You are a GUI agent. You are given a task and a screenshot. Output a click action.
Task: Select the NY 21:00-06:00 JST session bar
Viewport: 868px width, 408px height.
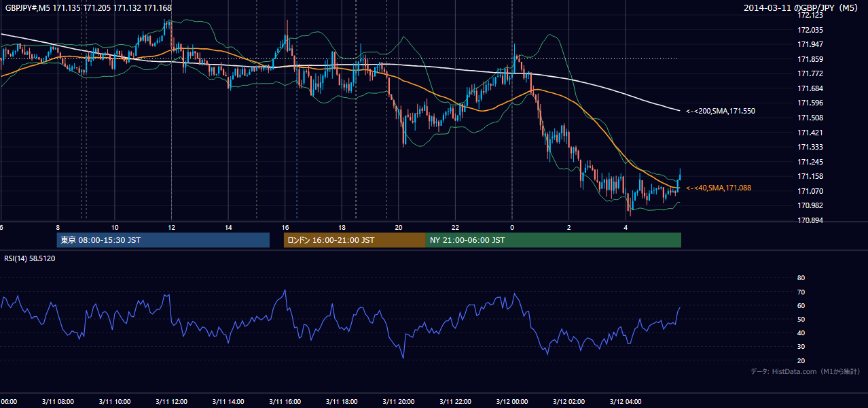tap(553, 240)
